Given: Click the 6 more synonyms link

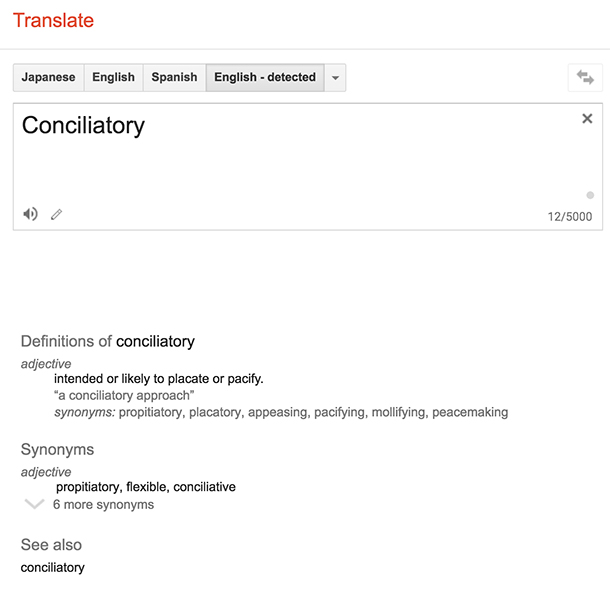Looking at the screenshot, I should 103,505.
